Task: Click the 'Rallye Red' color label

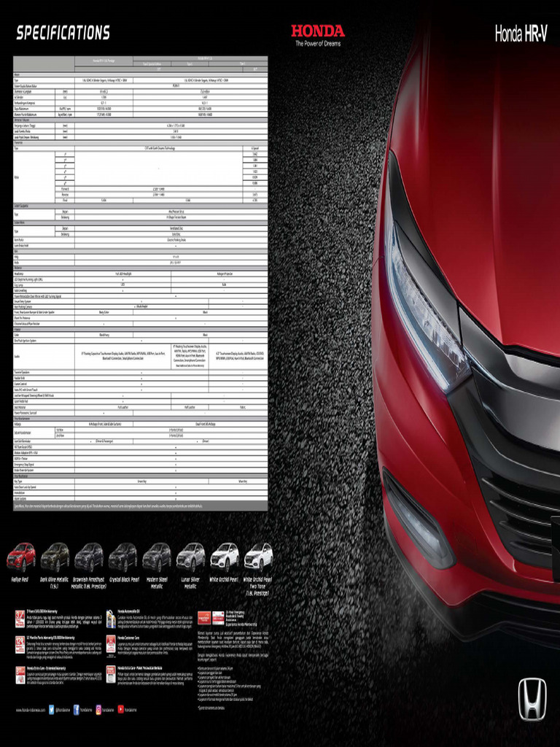Action: click(x=20, y=580)
